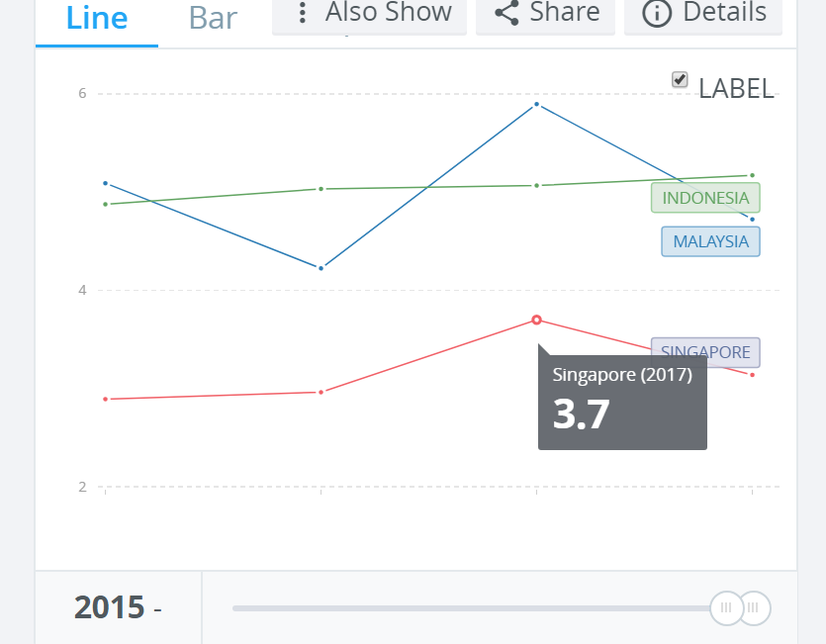This screenshot has width=826, height=644.
Task: Click the second Indonesia data point
Action: [321, 189]
